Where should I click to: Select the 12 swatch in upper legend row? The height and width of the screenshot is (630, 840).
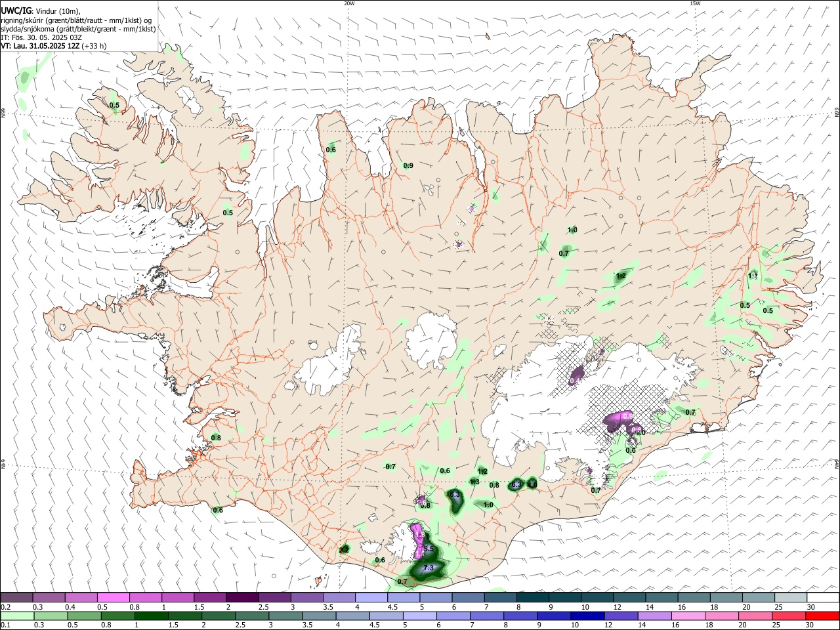pyautogui.click(x=629, y=597)
